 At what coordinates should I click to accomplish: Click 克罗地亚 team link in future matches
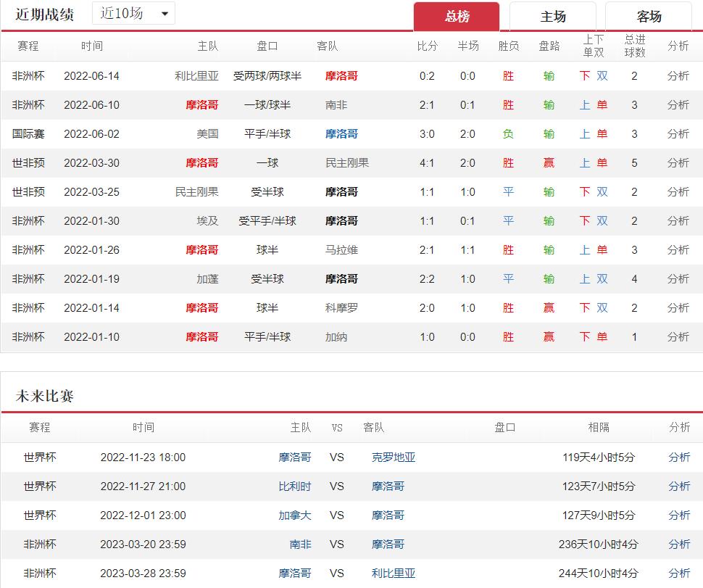pyautogui.click(x=394, y=457)
